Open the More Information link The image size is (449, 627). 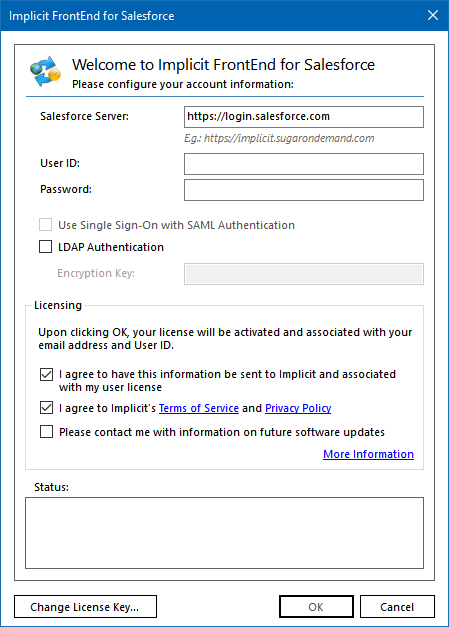click(368, 454)
